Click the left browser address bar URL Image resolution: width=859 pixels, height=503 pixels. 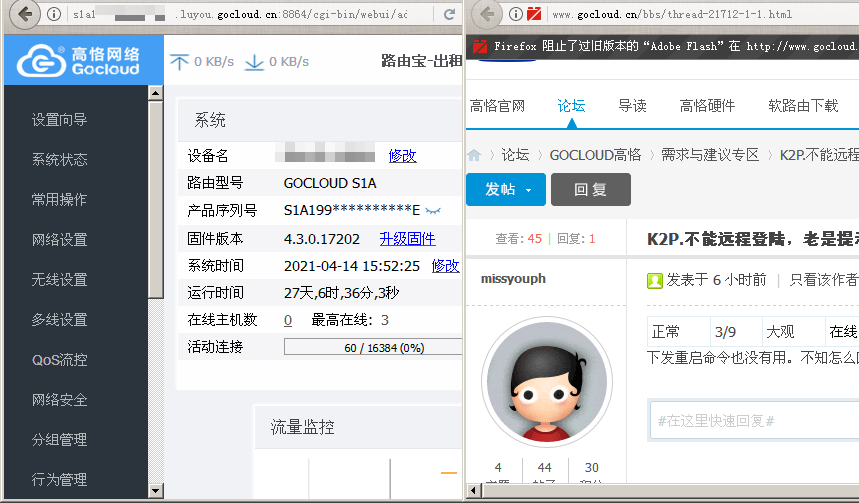[x=240, y=14]
